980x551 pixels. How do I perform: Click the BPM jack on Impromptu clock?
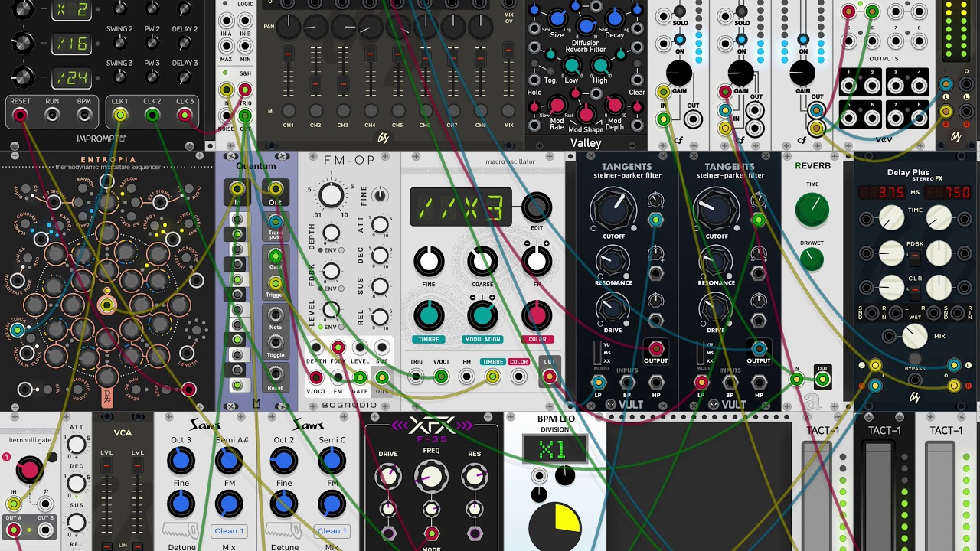(x=83, y=116)
